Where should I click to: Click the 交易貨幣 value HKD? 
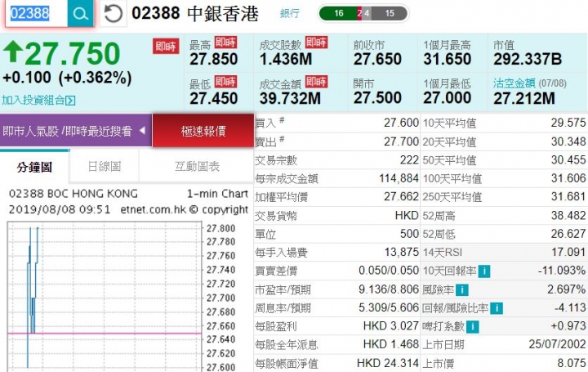pyautogui.click(x=407, y=216)
